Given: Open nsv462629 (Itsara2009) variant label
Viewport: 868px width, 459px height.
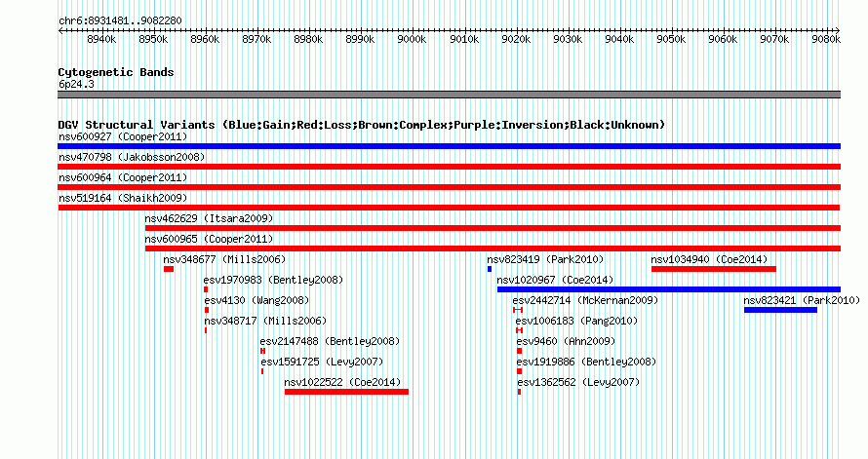Looking at the screenshot, I should (x=210, y=218).
